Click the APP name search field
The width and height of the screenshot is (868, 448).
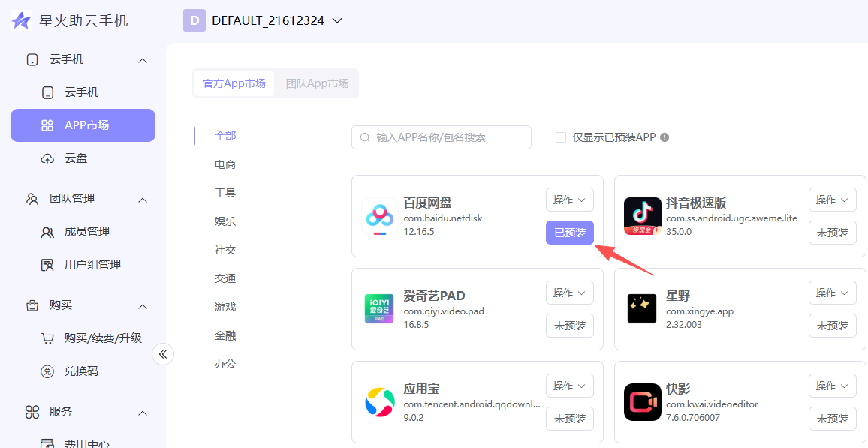(442, 137)
